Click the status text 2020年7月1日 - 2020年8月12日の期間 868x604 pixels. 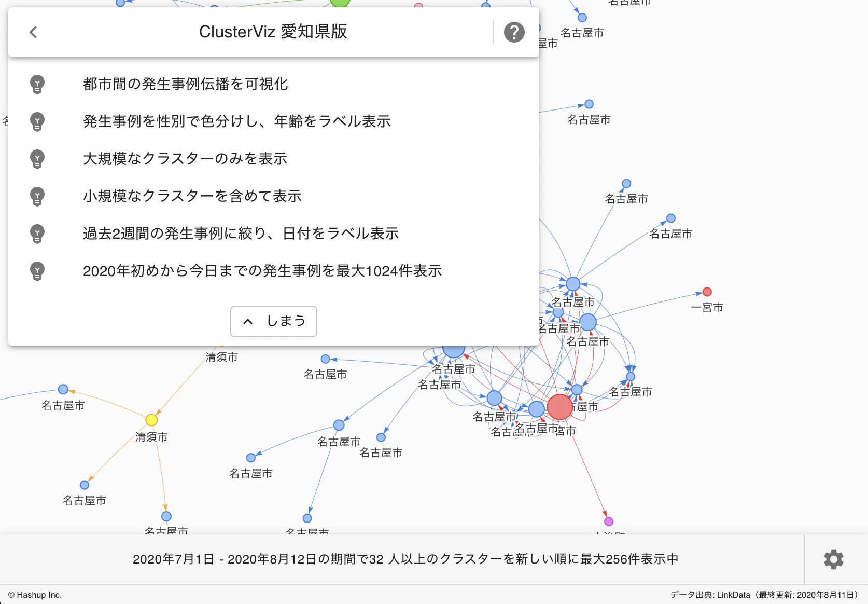(x=405, y=559)
